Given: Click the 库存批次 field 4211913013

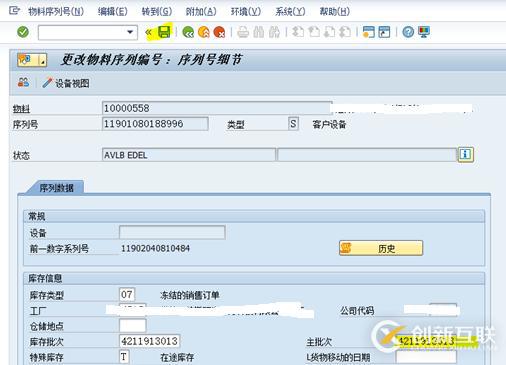Looking at the screenshot, I should point(150,341).
